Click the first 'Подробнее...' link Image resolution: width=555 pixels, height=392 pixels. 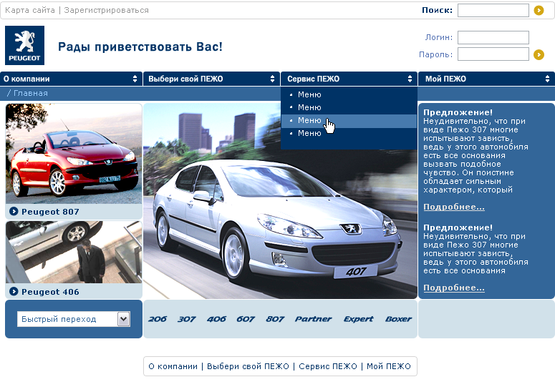pyautogui.click(x=453, y=207)
